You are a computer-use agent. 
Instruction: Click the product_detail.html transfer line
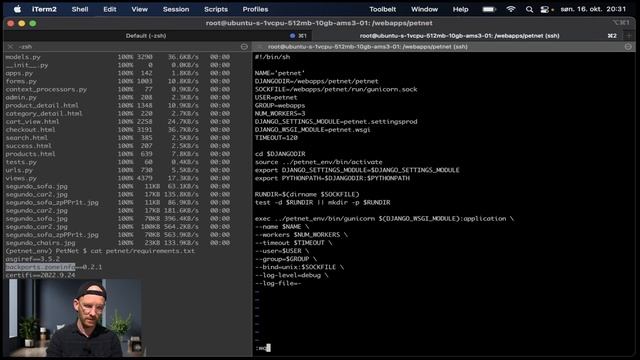coord(118,105)
